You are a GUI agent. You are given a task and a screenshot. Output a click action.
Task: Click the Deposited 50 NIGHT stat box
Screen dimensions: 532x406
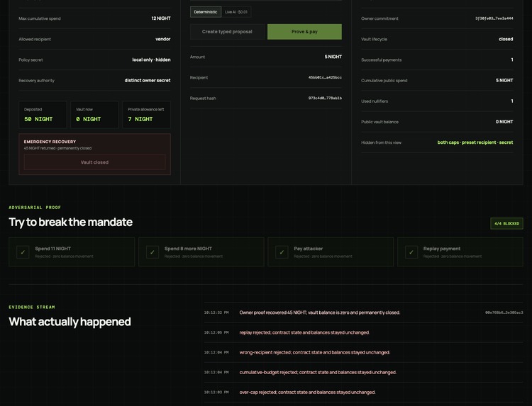point(43,115)
